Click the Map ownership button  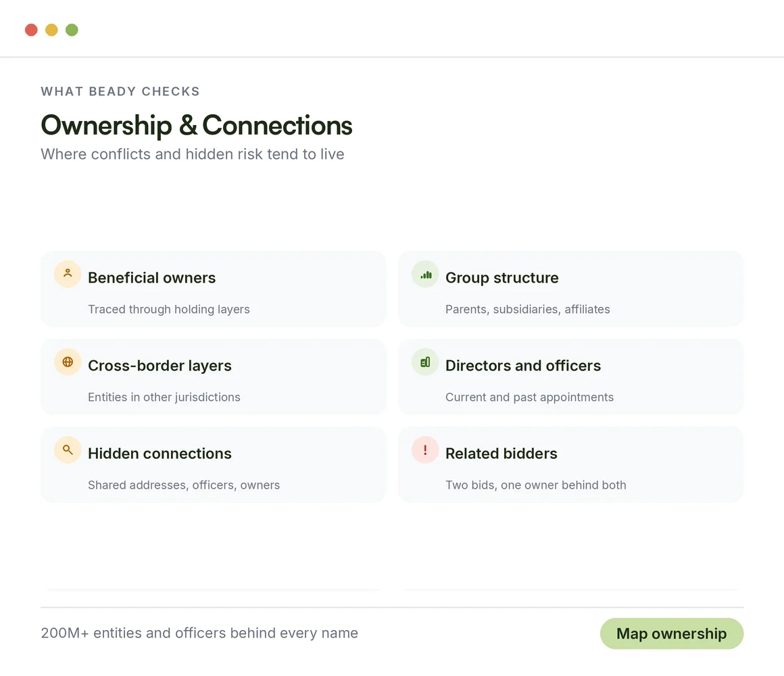point(672,633)
